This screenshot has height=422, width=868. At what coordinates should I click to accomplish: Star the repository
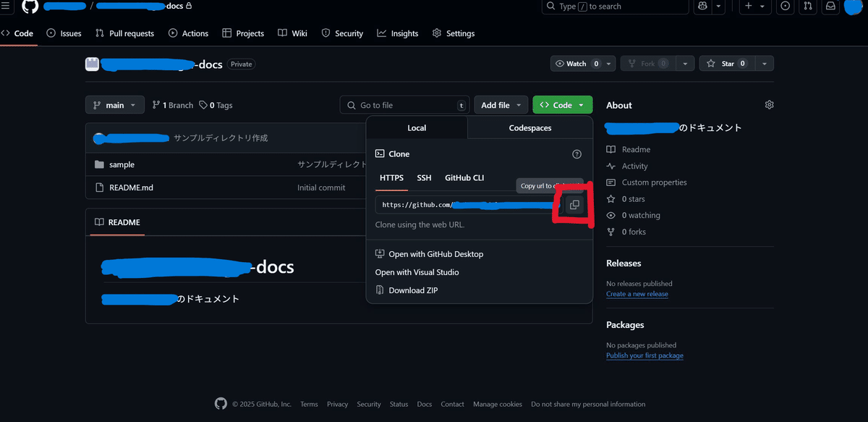(727, 64)
